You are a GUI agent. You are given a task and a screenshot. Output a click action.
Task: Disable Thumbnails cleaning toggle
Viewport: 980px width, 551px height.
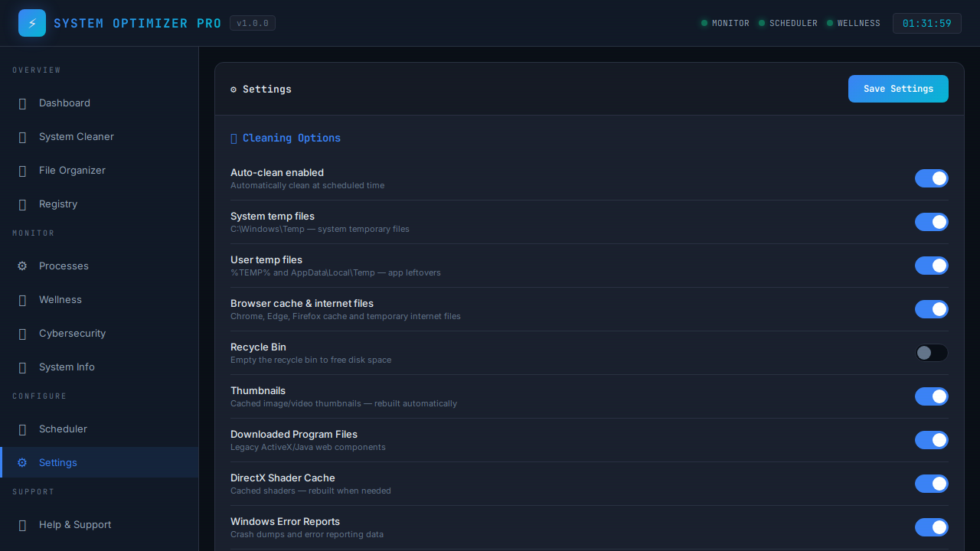point(931,396)
